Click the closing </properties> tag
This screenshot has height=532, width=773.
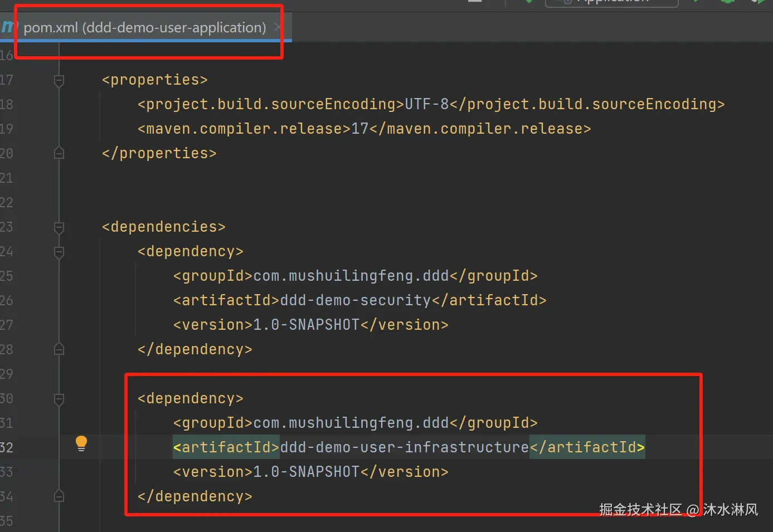(159, 153)
